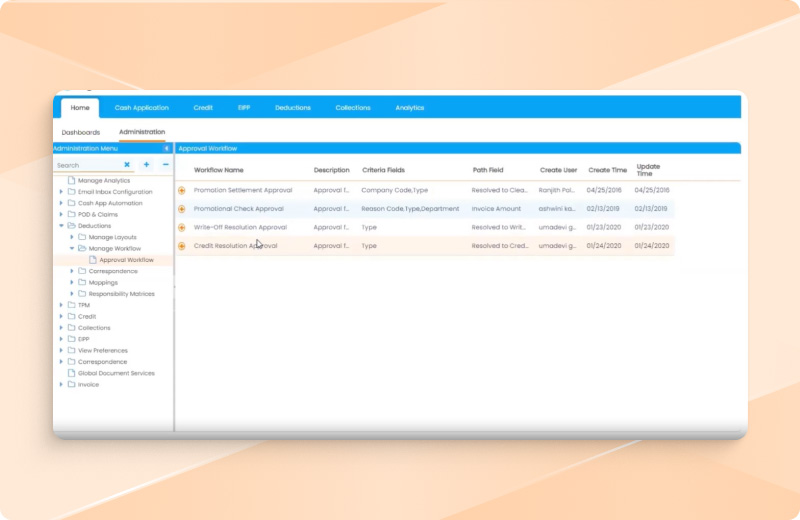Select the 'Ranjith Pol..' create user cell
This screenshot has height=520, width=800.
pyautogui.click(x=557, y=190)
